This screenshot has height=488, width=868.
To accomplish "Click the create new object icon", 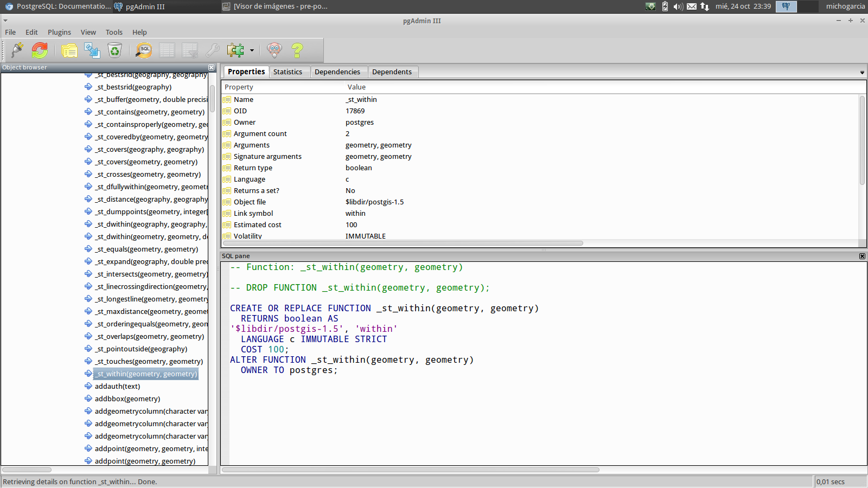I will click(92, 50).
